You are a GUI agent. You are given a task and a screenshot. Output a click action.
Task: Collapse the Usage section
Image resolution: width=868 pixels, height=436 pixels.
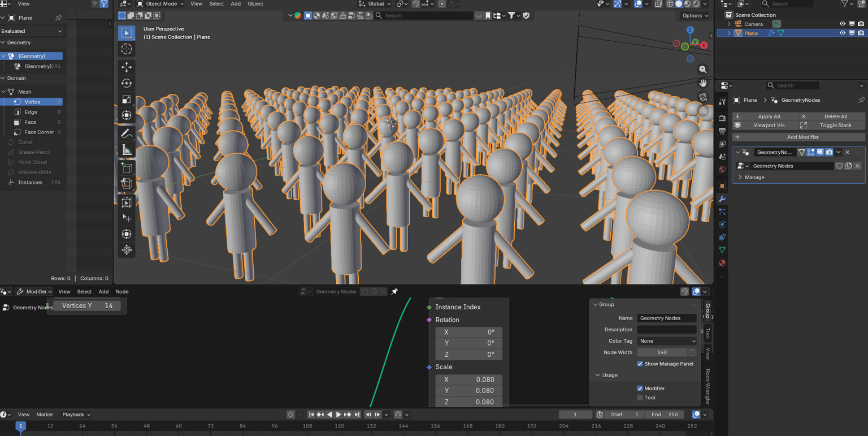click(598, 375)
